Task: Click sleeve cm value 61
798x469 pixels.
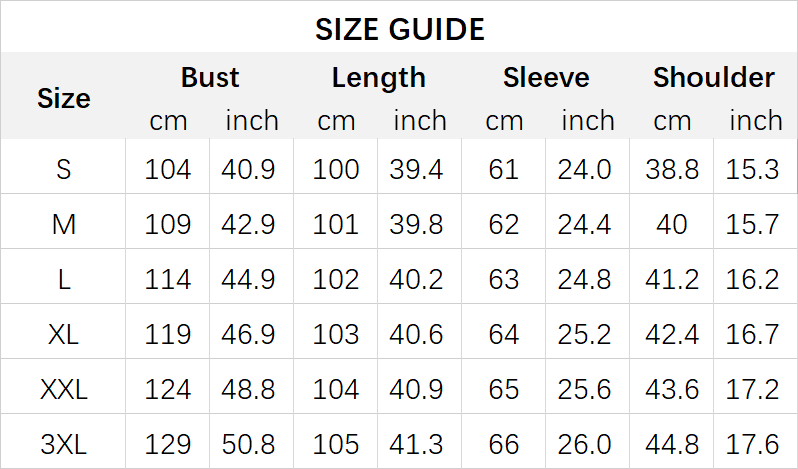Action: (x=504, y=169)
